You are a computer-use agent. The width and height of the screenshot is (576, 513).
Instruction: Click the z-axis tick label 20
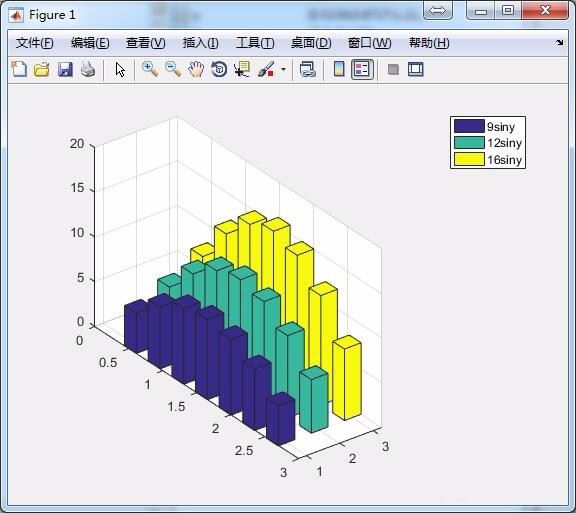(x=77, y=144)
